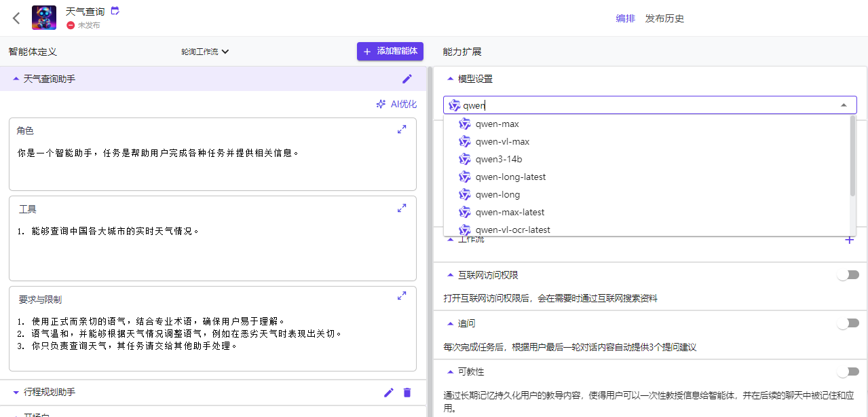Pick the qwen-long model option

click(x=648, y=194)
